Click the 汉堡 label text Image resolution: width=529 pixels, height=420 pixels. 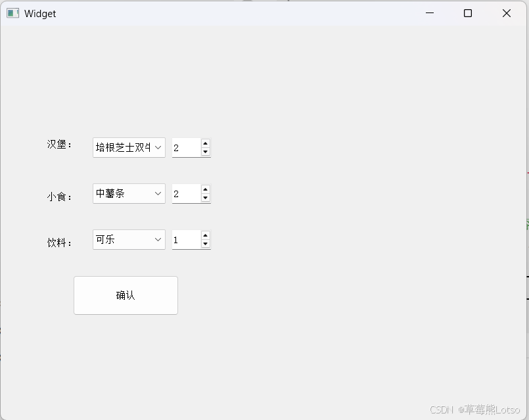coord(58,145)
